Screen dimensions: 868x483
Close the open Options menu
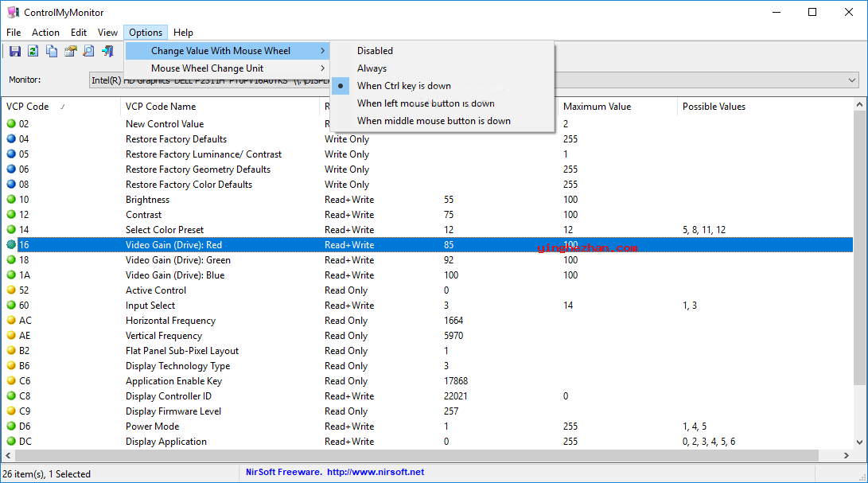tap(146, 33)
